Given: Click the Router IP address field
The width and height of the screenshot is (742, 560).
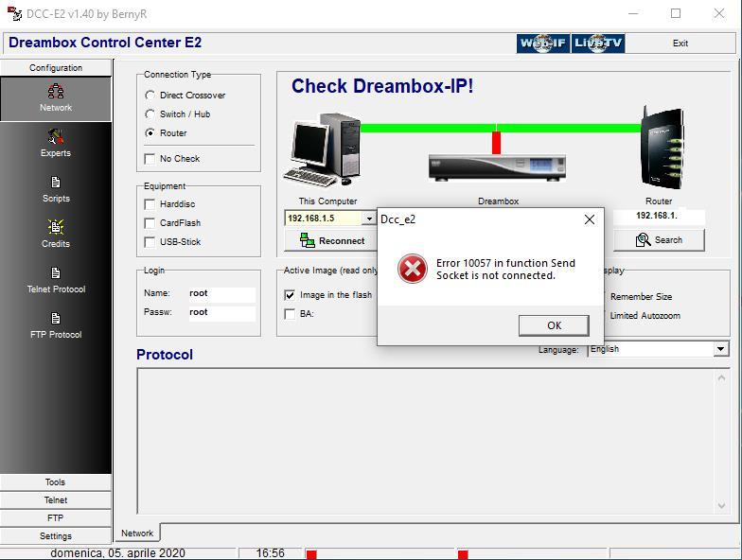Looking at the screenshot, I should (x=659, y=216).
